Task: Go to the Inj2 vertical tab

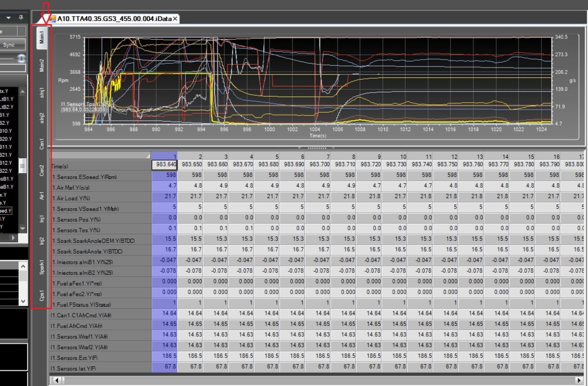Action: (42, 241)
